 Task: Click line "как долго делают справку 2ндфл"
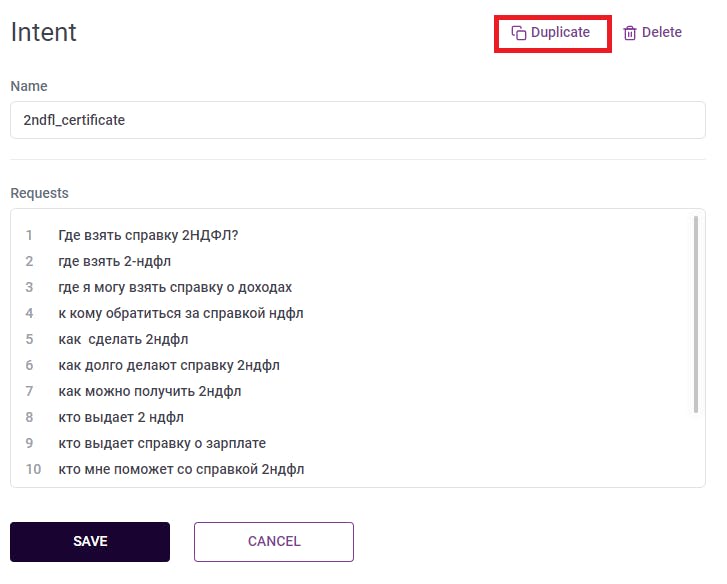169,366
